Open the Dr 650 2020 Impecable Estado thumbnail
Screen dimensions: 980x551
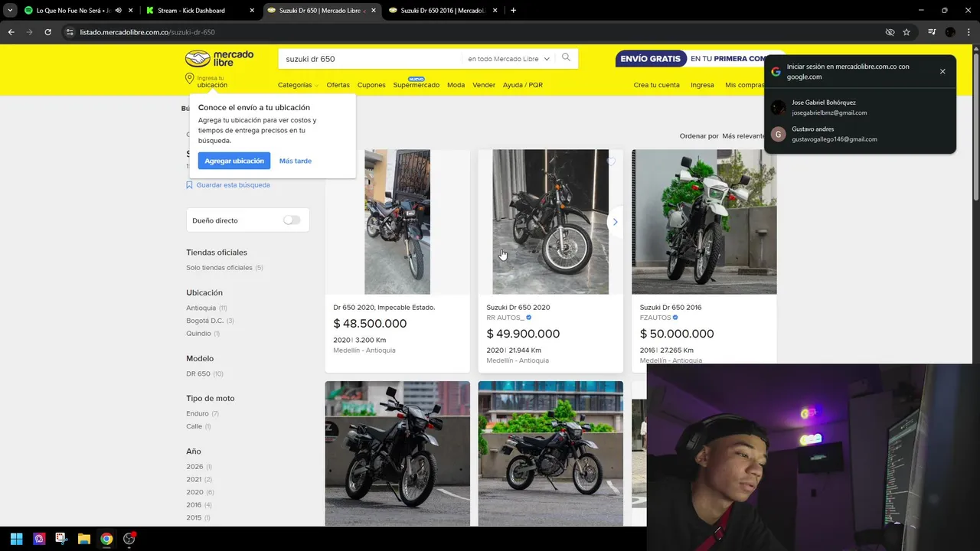pyautogui.click(x=397, y=222)
